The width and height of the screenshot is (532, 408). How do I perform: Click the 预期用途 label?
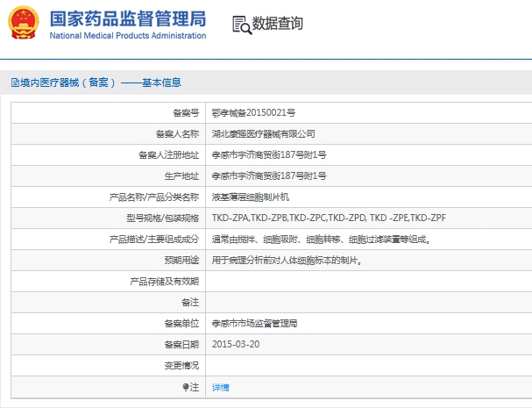coord(181,261)
